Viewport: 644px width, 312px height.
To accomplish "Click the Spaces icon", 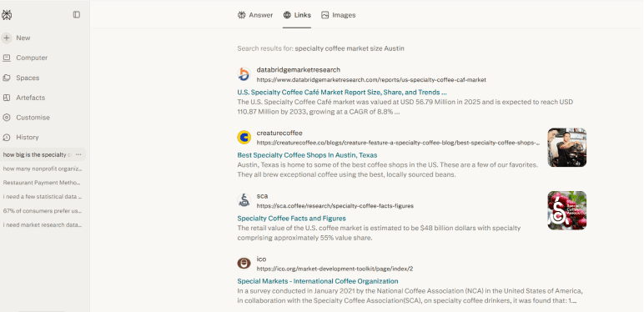I will tap(6, 78).
